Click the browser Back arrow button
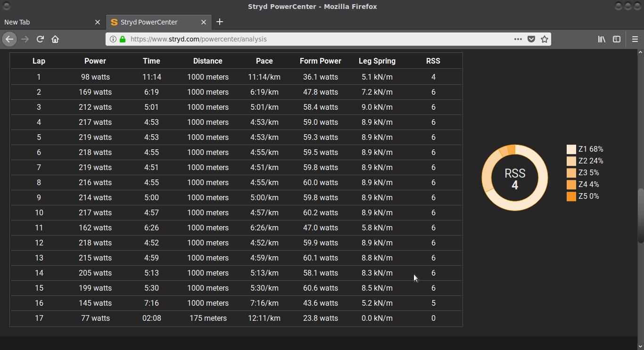 coord(9,39)
